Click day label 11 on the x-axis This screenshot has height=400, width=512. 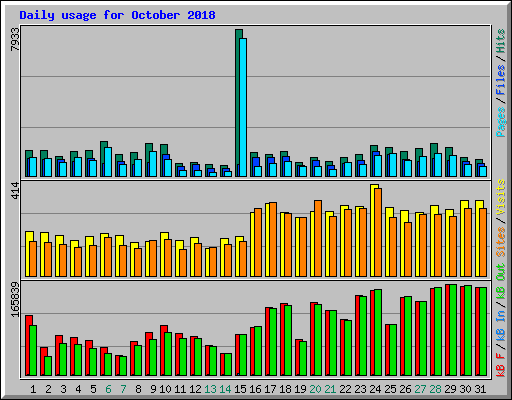(x=180, y=389)
